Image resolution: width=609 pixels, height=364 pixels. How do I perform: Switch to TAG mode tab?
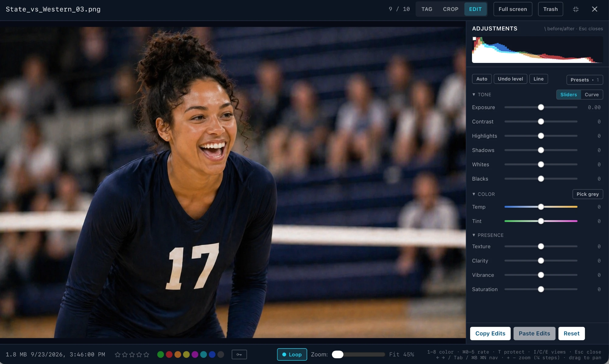click(427, 9)
